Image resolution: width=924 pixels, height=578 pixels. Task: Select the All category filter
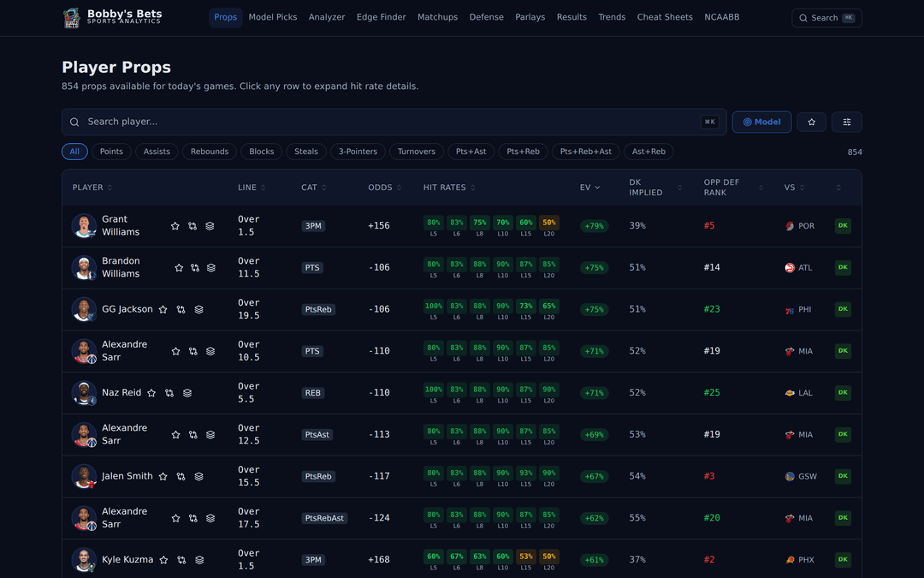pos(74,152)
